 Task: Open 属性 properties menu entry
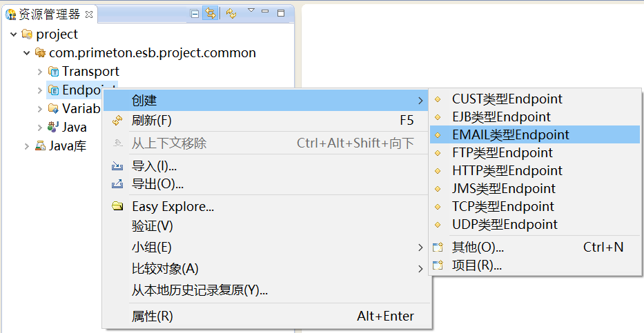click(153, 316)
